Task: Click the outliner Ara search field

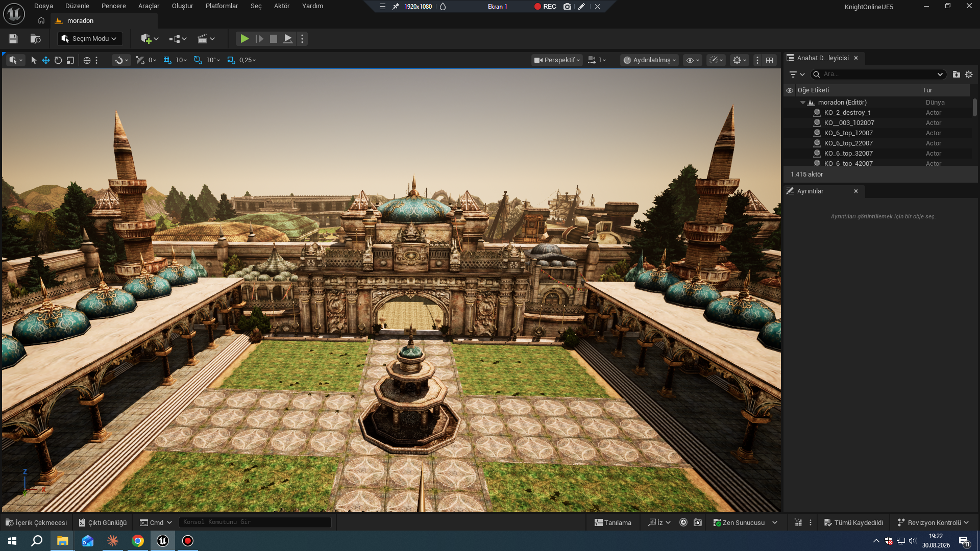Action: click(x=878, y=74)
